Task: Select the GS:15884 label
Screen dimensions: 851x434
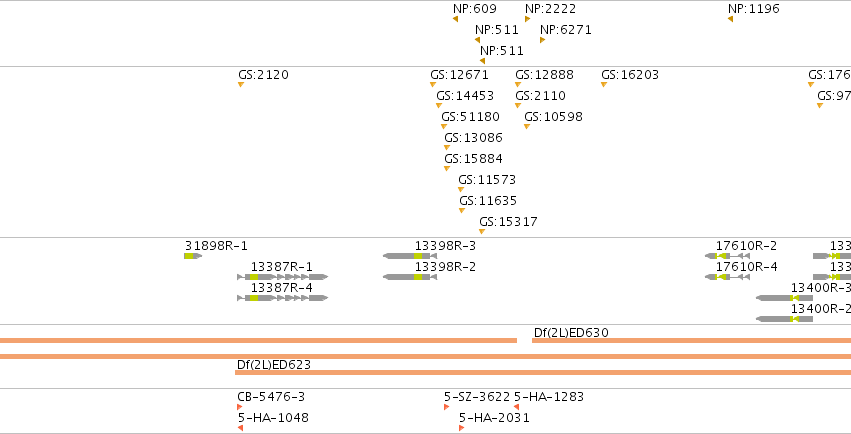Action: (x=473, y=159)
